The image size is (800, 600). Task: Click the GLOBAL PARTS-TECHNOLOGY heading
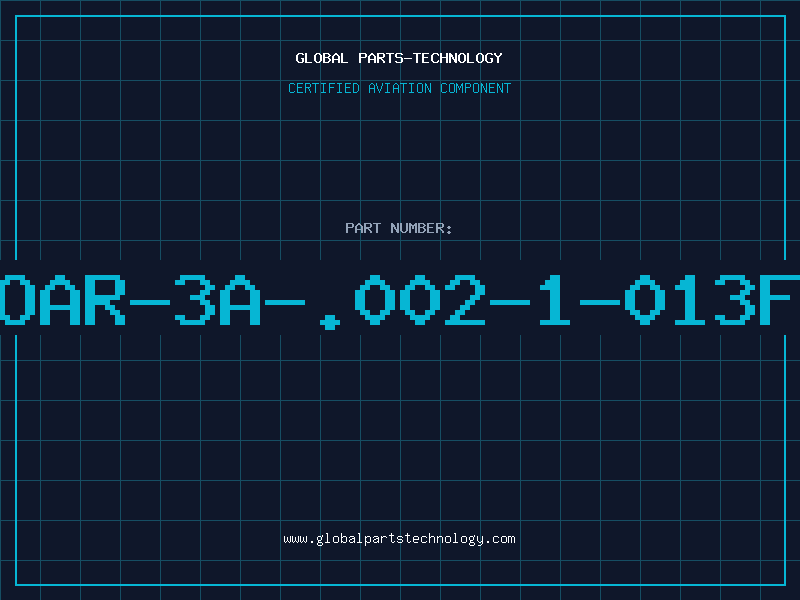tap(399, 59)
